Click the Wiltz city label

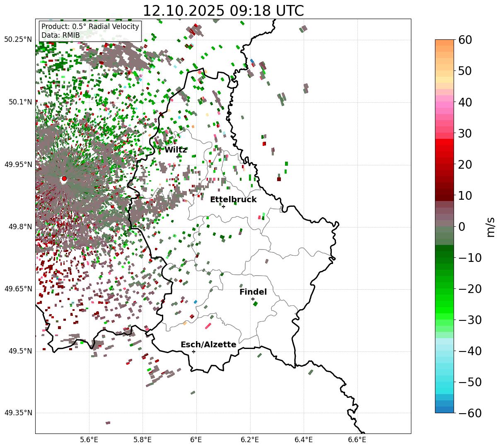tap(176, 150)
